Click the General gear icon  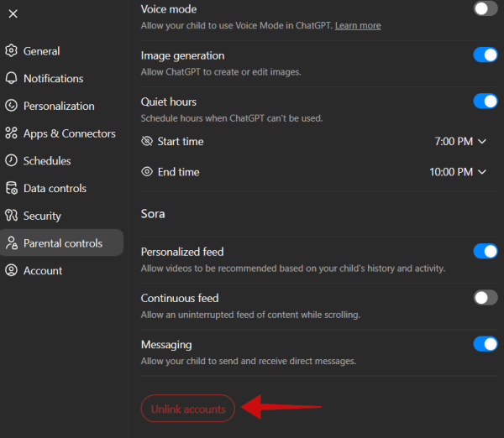pyautogui.click(x=12, y=51)
